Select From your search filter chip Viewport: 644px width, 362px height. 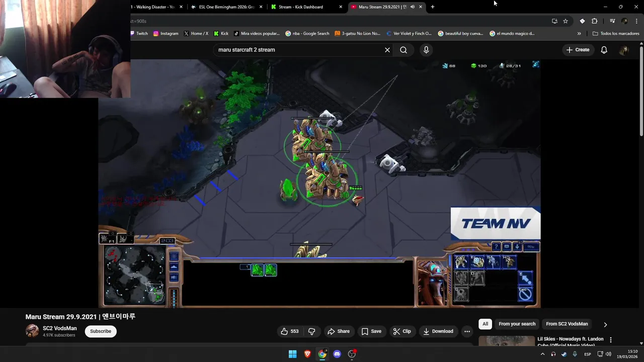517,324
